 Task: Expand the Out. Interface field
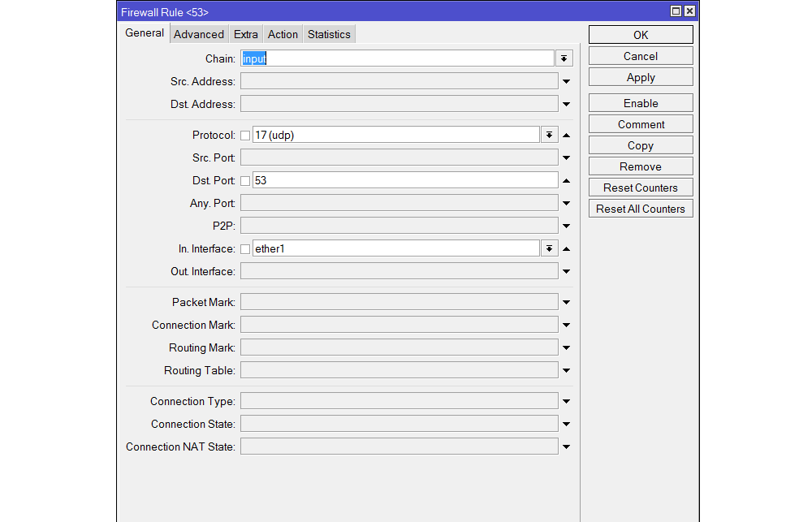pyautogui.click(x=567, y=271)
